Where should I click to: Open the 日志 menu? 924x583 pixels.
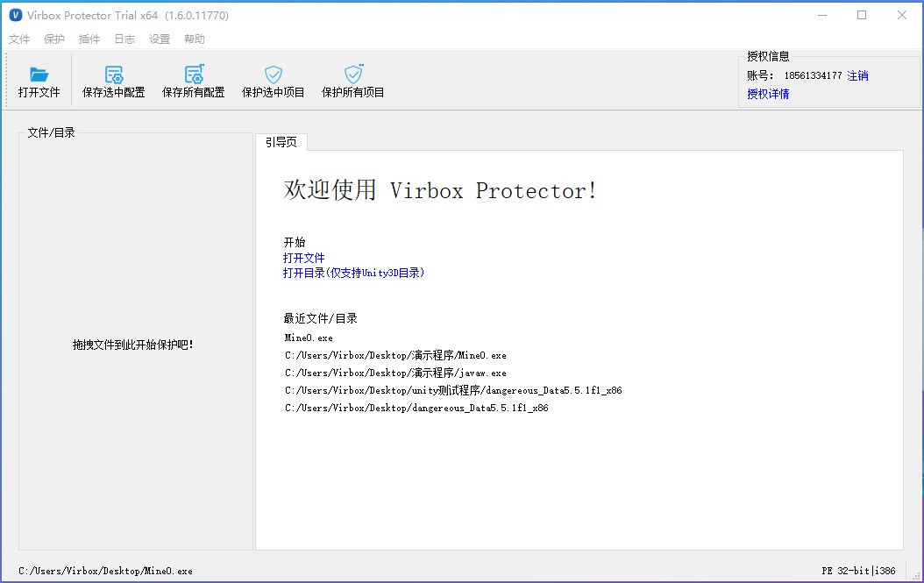tap(124, 39)
